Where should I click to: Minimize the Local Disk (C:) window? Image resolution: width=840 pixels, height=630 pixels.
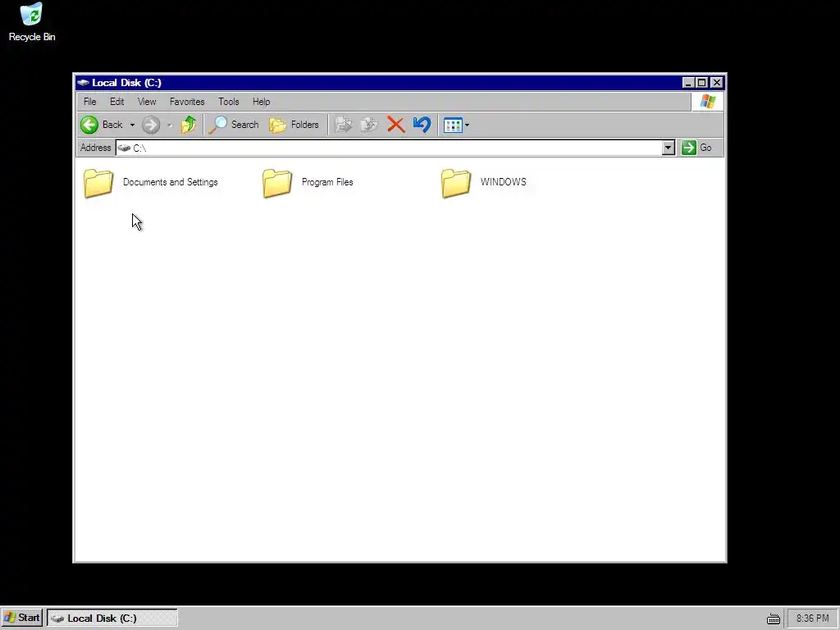[688, 83]
